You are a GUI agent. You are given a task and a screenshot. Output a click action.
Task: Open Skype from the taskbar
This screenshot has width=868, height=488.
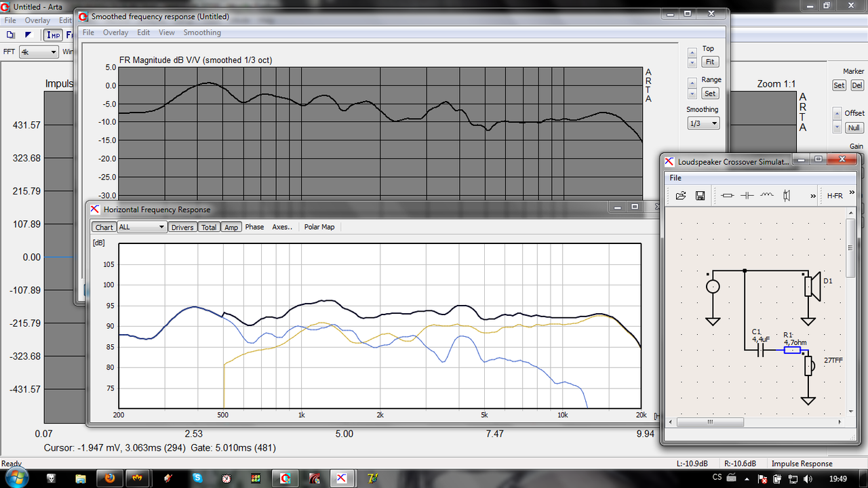[197, 478]
